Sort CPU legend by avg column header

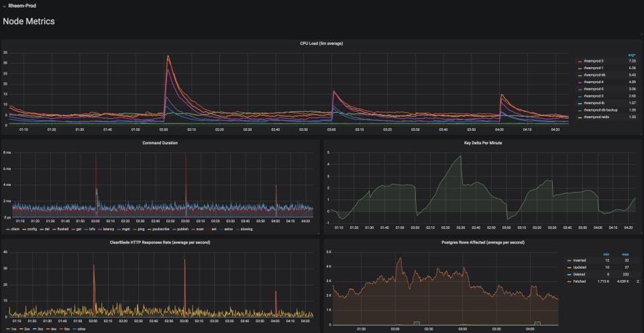point(632,55)
